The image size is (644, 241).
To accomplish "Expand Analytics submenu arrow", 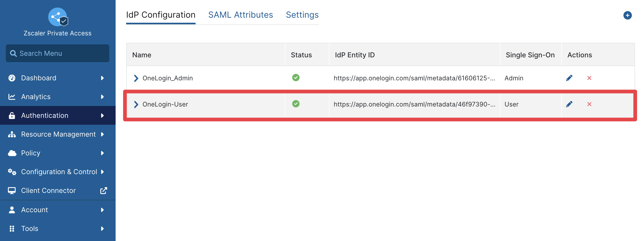I will point(102,97).
